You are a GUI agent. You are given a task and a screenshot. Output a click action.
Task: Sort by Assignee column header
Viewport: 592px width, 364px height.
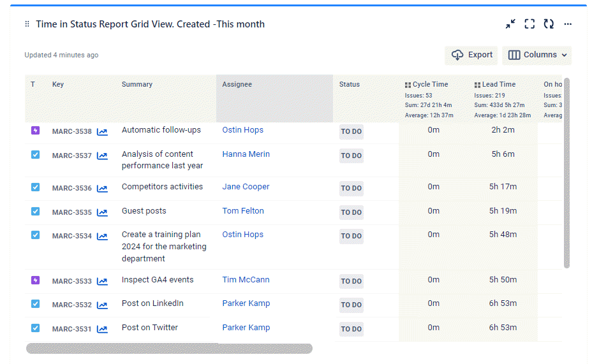(237, 85)
